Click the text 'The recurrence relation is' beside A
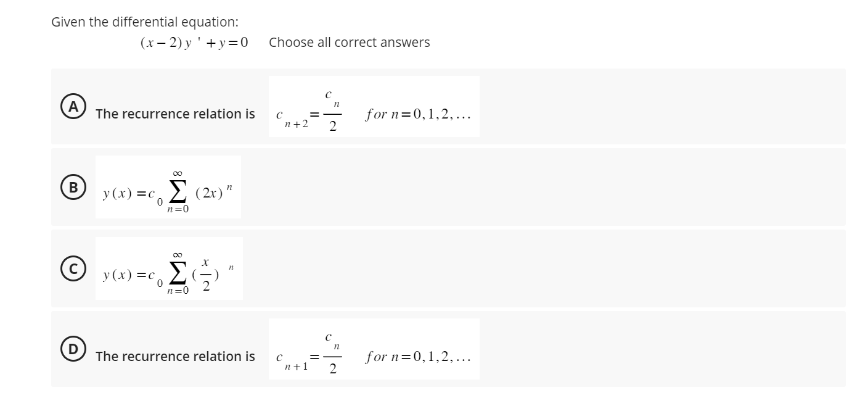This screenshot has width=868, height=411. 175,114
